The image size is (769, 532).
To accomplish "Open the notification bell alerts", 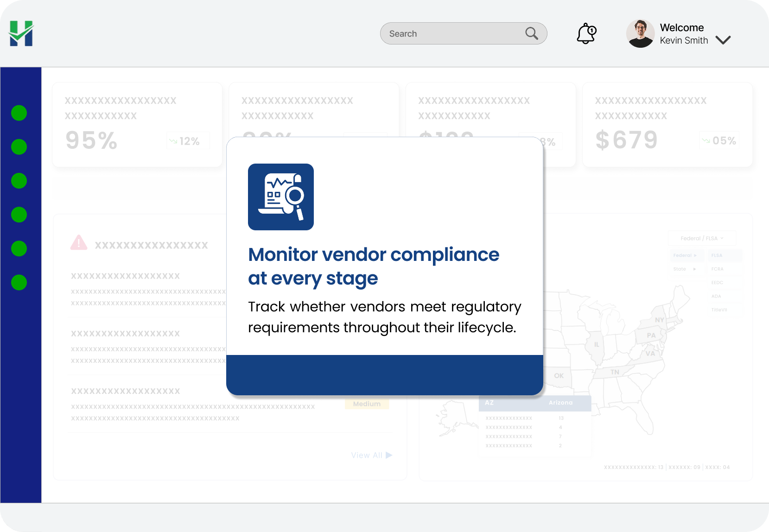I will point(586,34).
